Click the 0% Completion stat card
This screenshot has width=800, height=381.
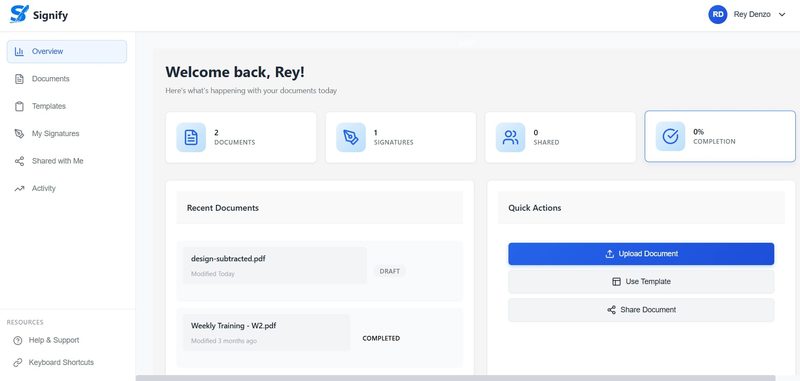(x=720, y=136)
